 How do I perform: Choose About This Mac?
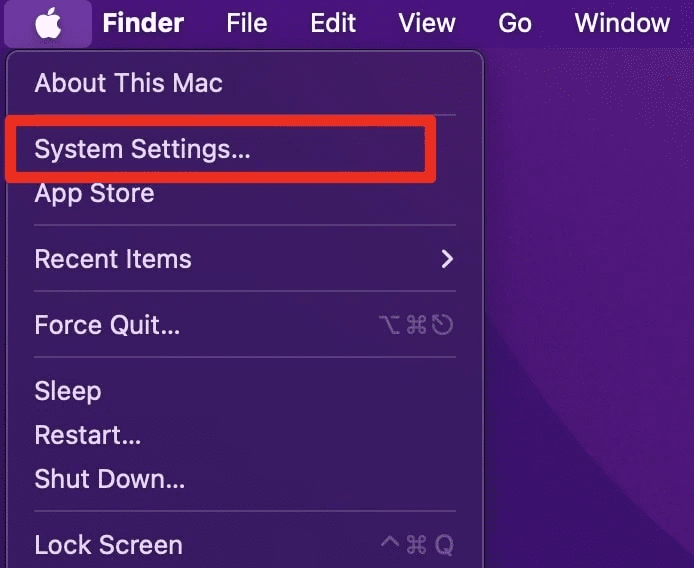click(x=128, y=83)
